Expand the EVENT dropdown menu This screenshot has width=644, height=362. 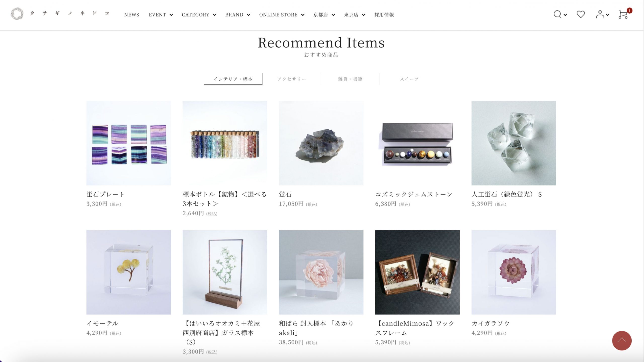tap(161, 15)
